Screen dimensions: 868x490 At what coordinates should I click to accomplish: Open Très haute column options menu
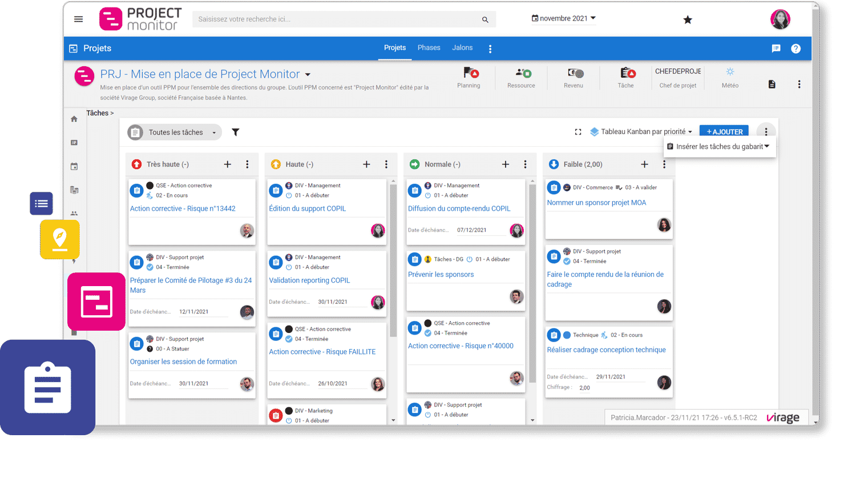[x=247, y=164]
